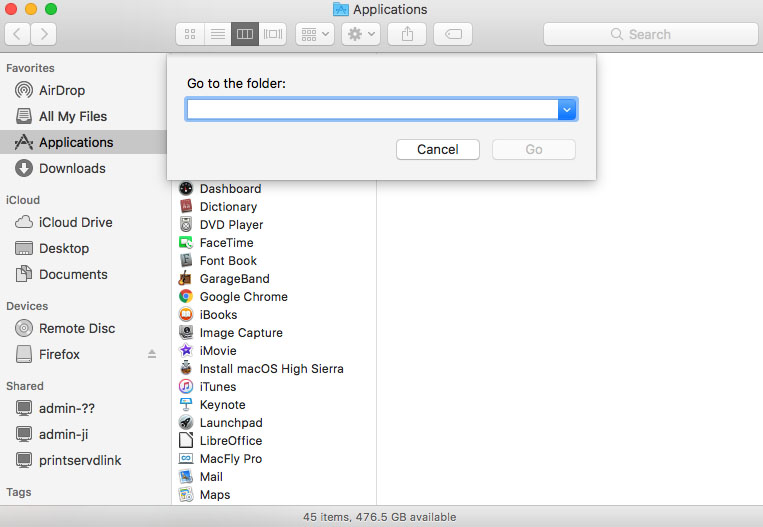Click the Search field in toolbar
Image resolution: width=763 pixels, height=527 pixels.
[651, 34]
